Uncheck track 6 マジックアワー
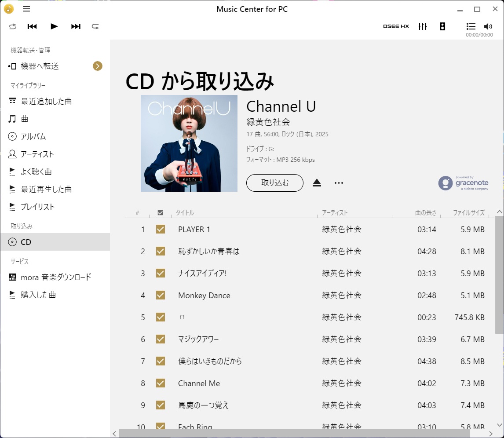Image resolution: width=504 pixels, height=438 pixels. pyautogui.click(x=161, y=339)
